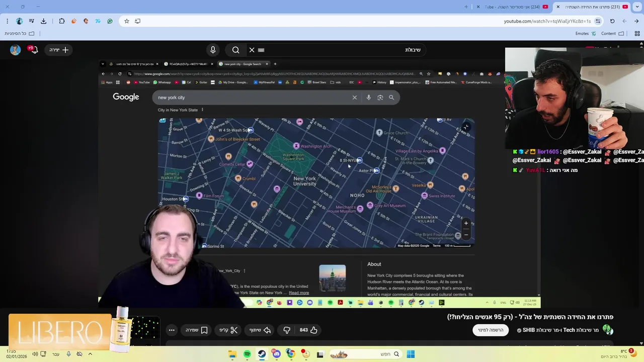Screen dimensions: 644x362
Task: Click the Grammarly extension icon
Action: click(110, 21)
